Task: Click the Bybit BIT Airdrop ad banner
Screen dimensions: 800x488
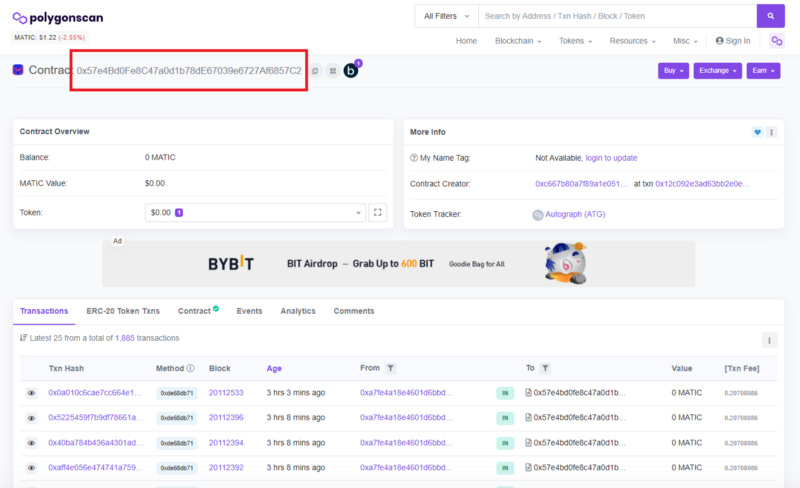Action: pyautogui.click(x=398, y=264)
